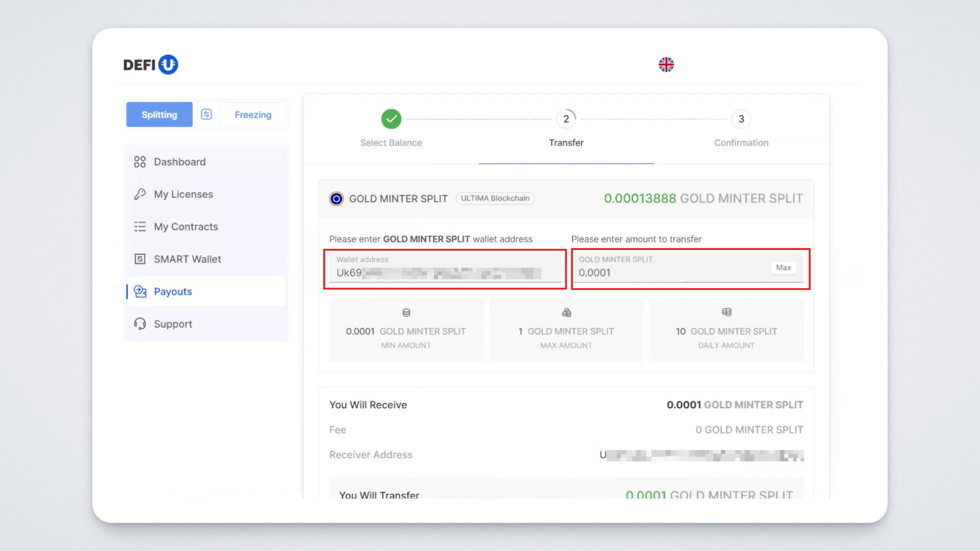The width and height of the screenshot is (980, 551).
Task: Click the Payouts icon in sidebar
Action: pyautogui.click(x=140, y=292)
